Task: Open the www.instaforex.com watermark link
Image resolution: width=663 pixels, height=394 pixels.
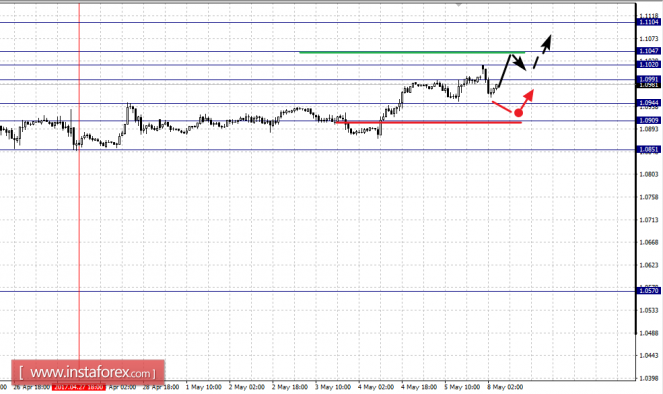Action: (x=88, y=373)
